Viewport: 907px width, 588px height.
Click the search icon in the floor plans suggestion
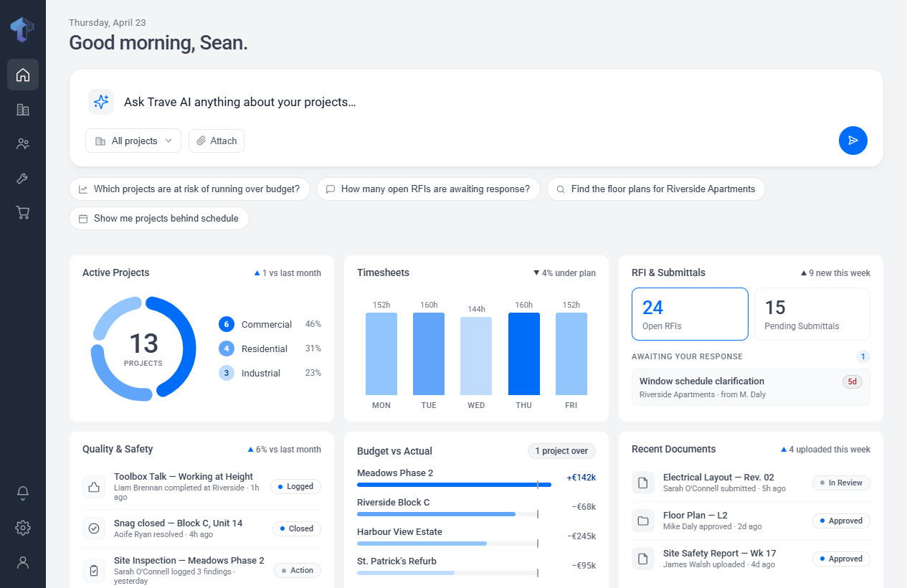(x=561, y=189)
